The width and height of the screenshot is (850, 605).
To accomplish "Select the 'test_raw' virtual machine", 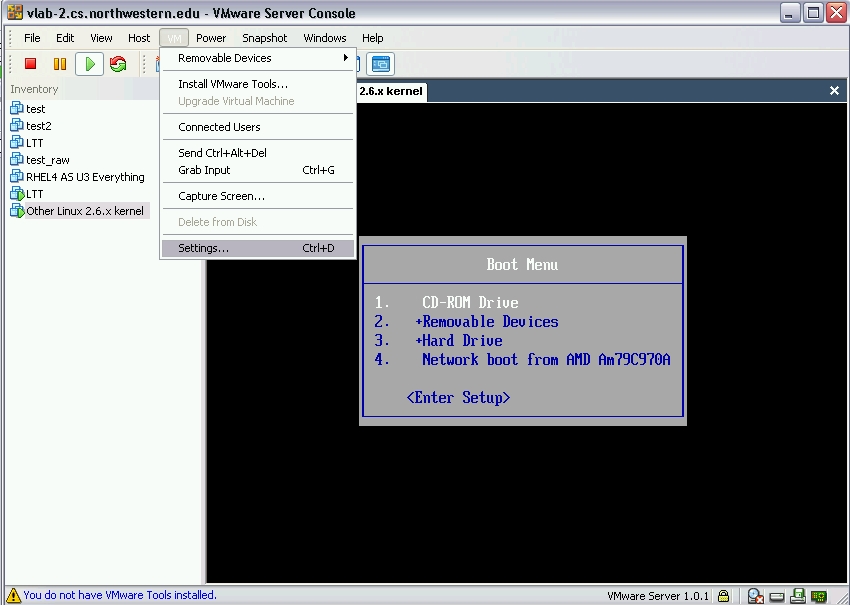I will coord(40,160).
